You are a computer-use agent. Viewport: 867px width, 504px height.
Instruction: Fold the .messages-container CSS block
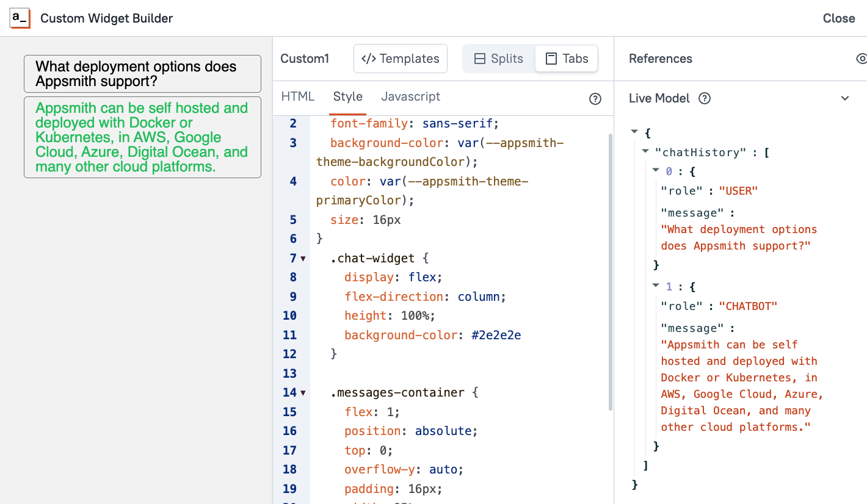[303, 393]
